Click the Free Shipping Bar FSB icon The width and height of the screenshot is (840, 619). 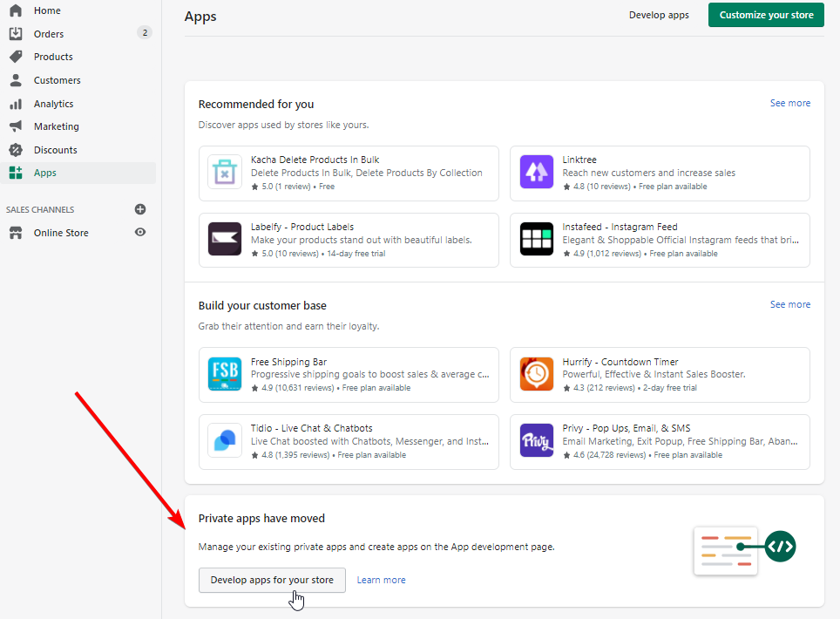tap(225, 374)
